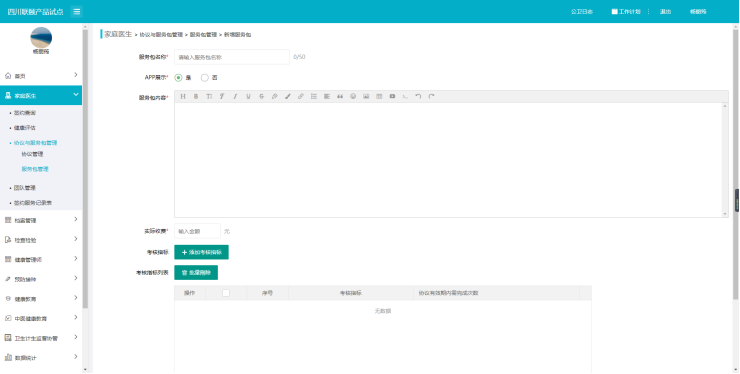The width and height of the screenshot is (740, 374).
Task: Open 协议管理 submenu item
Action: [32, 154]
